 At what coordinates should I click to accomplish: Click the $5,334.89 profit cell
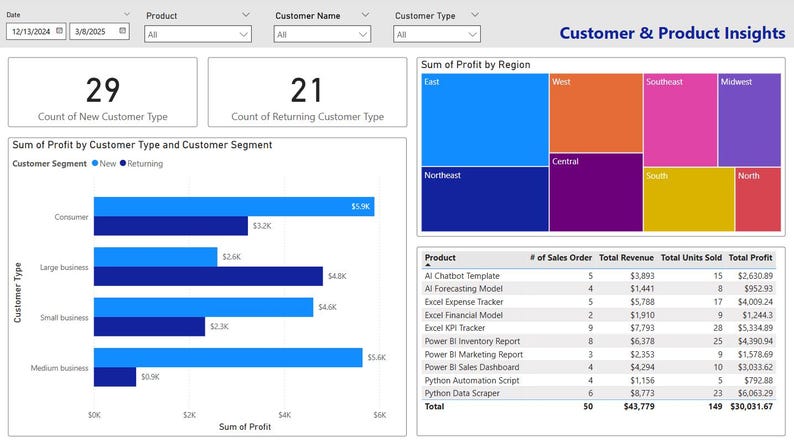click(755, 328)
